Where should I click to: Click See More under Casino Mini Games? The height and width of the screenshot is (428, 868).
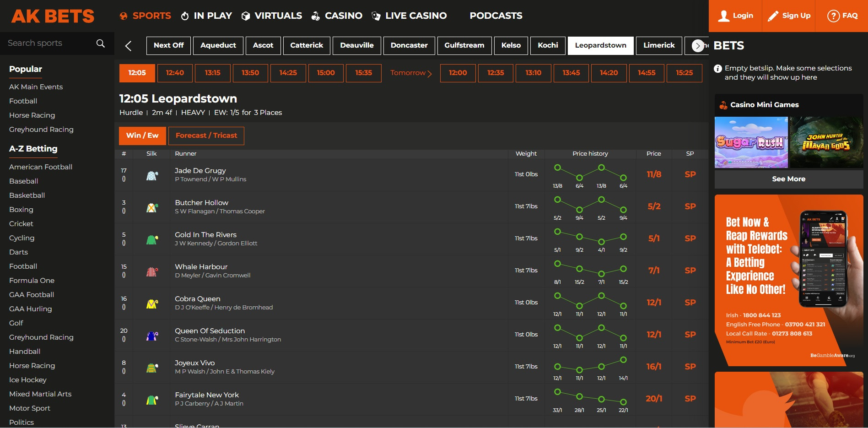[x=788, y=179]
